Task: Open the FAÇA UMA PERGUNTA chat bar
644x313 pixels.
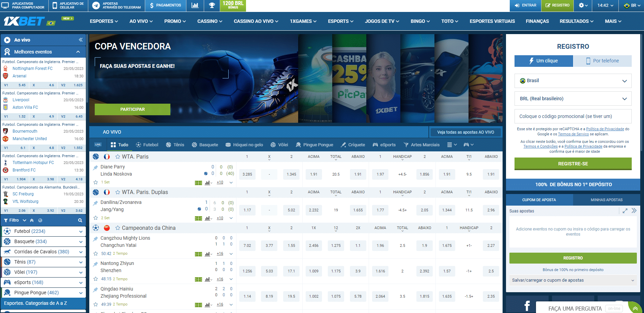Action: pyautogui.click(x=582, y=308)
